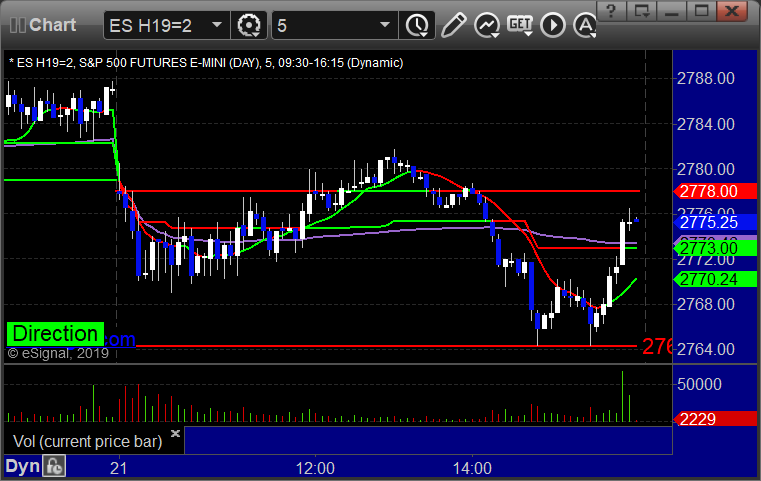This screenshot has height=481, width=761.
Task: Click the green Direction label
Action: [x=55, y=334]
